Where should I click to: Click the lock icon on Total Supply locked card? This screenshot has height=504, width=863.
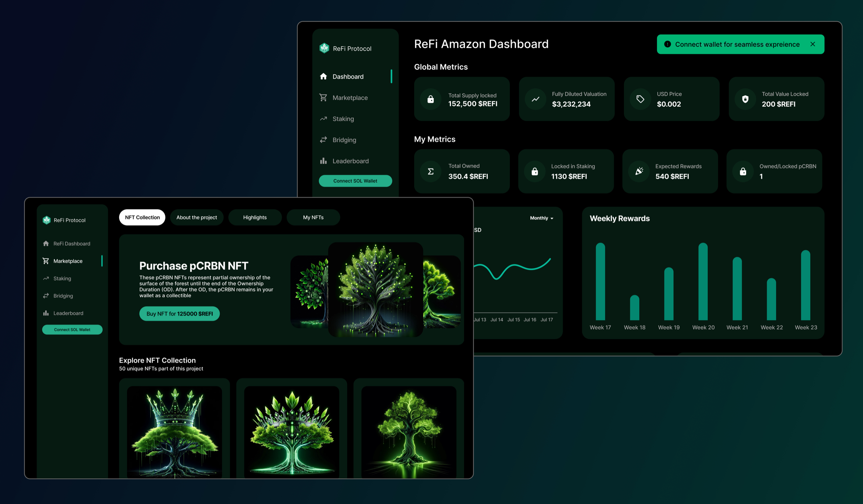(430, 99)
